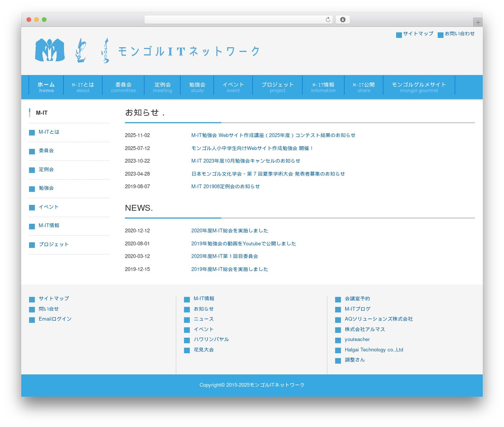This screenshot has width=504, height=427.
Task: Click 問い合せ in the footer
Action: tap(48, 309)
